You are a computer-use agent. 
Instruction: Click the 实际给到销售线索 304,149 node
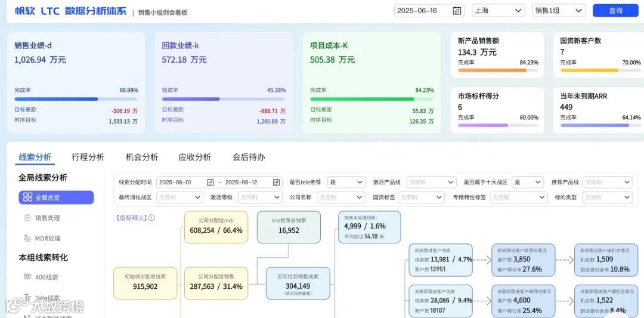point(298,283)
